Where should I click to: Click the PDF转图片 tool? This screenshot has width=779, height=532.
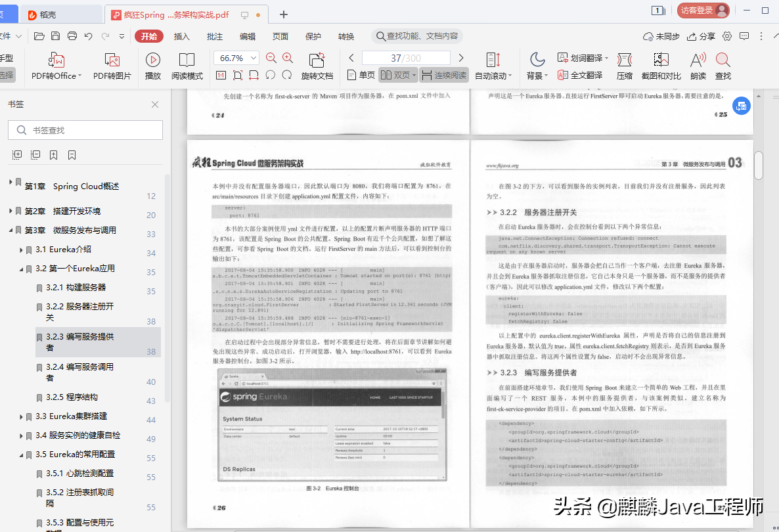point(112,66)
